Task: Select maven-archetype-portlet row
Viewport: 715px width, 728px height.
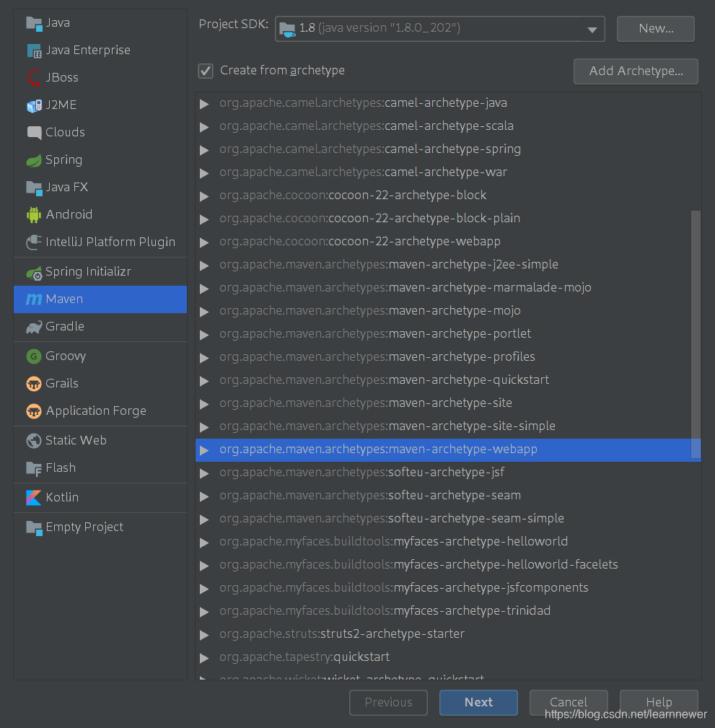Action: click(x=448, y=334)
